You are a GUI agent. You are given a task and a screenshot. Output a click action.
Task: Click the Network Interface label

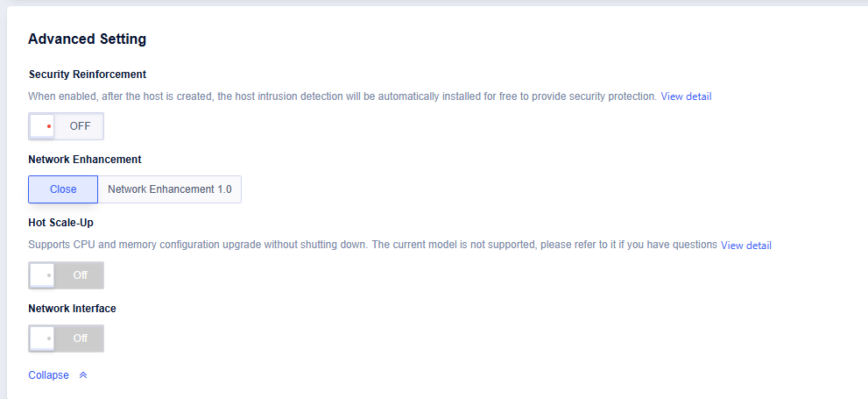pyautogui.click(x=72, y=309)
